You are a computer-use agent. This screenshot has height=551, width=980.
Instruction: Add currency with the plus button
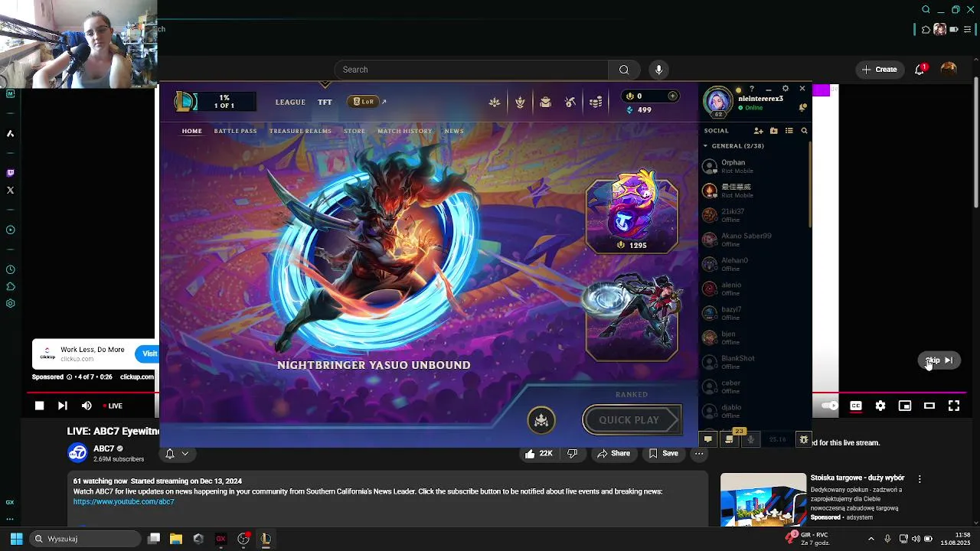[672, 96]
